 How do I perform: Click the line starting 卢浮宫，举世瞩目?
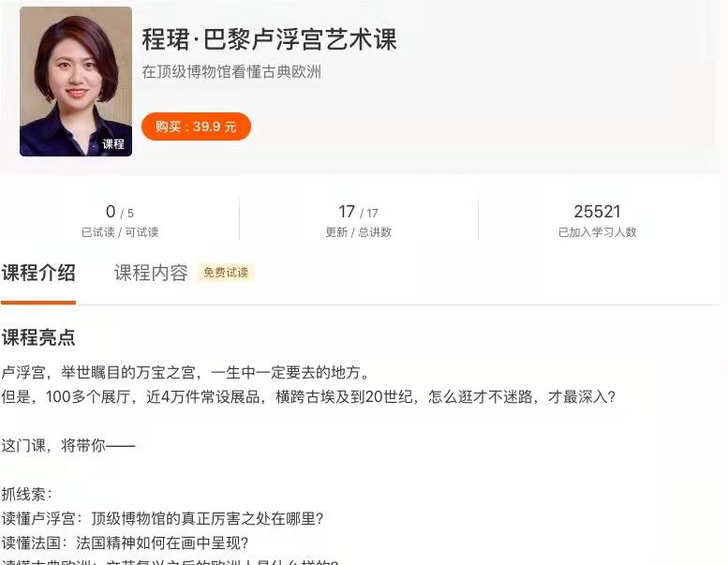186,372
